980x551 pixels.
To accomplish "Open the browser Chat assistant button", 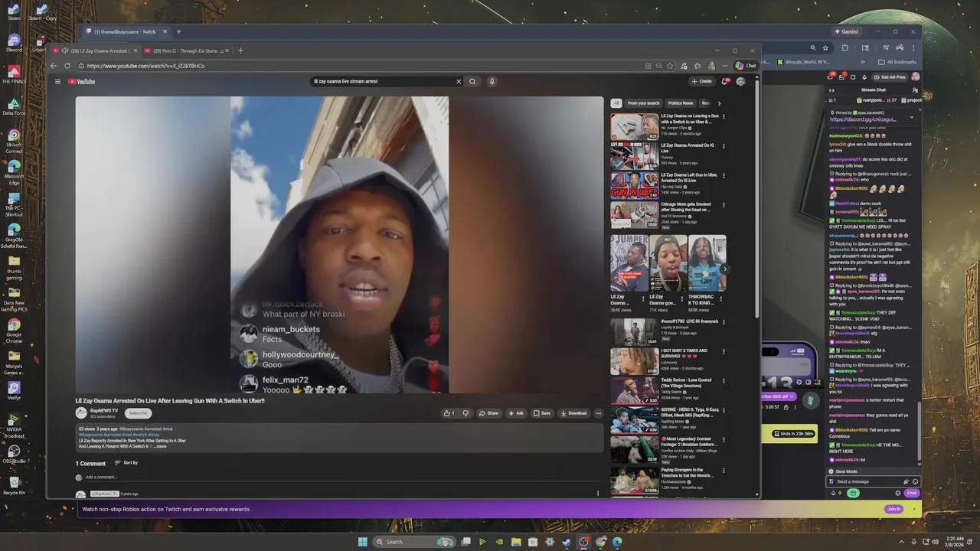I will click(x=746, y=66).
